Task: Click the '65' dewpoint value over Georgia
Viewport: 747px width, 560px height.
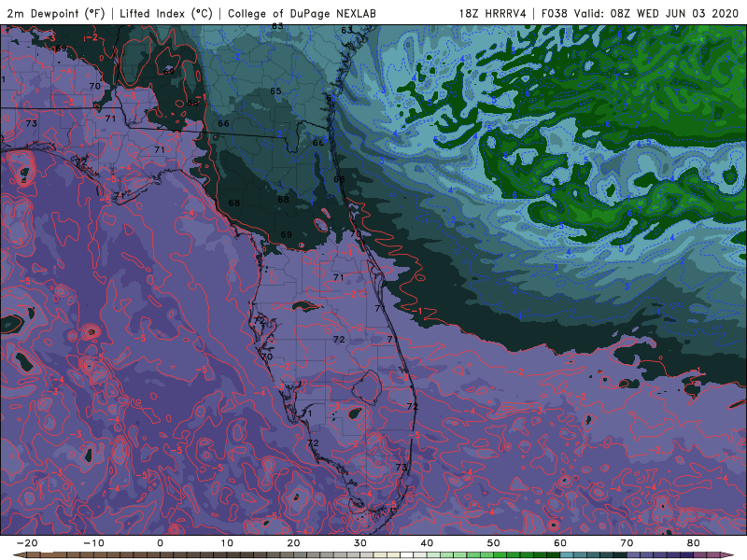Action: pos(275,91)
